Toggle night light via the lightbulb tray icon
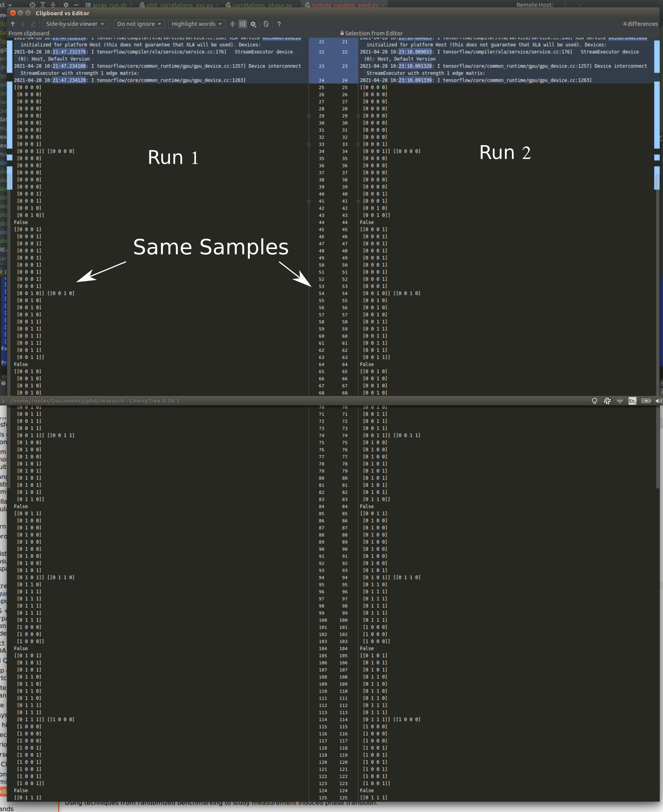 595,401
